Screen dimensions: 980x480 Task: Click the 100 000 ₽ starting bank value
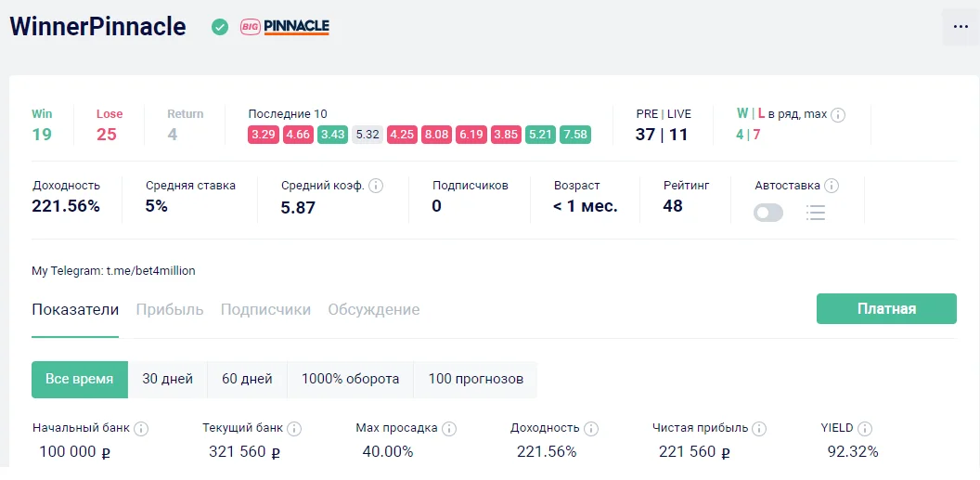click(x=75, y=451)
